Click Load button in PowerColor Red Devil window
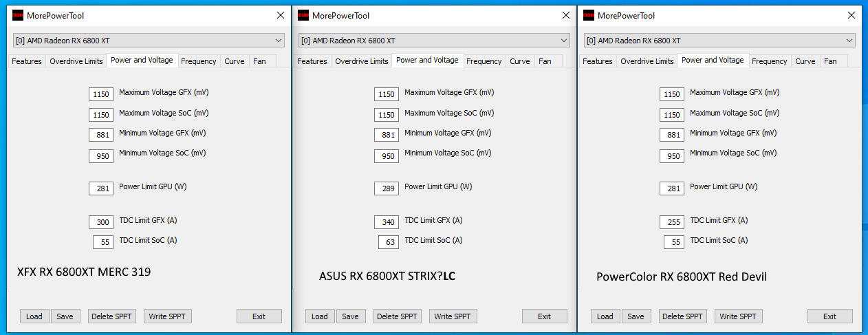Image resolution: width=868 pixels, height=335 pixels. coord(605,316)
